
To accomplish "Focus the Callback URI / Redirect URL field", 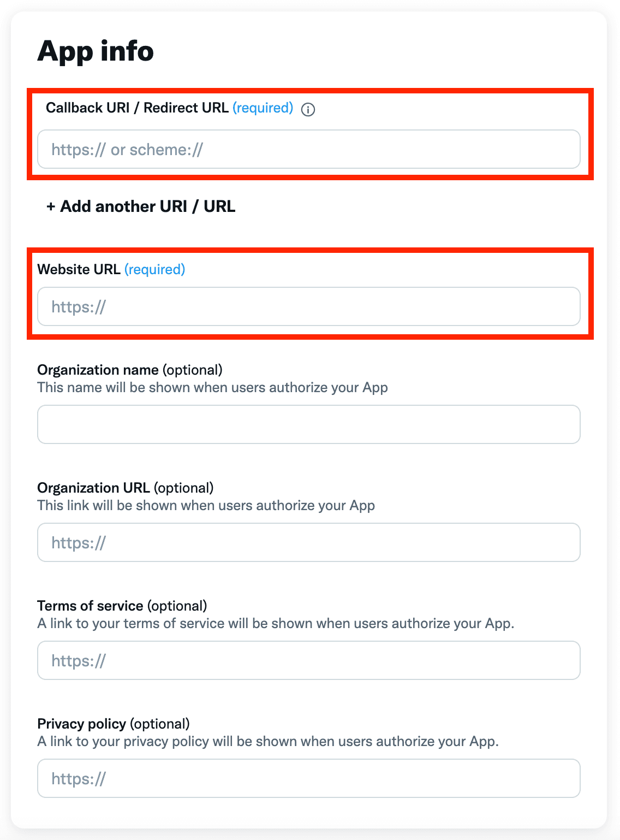I will (309, 149).
